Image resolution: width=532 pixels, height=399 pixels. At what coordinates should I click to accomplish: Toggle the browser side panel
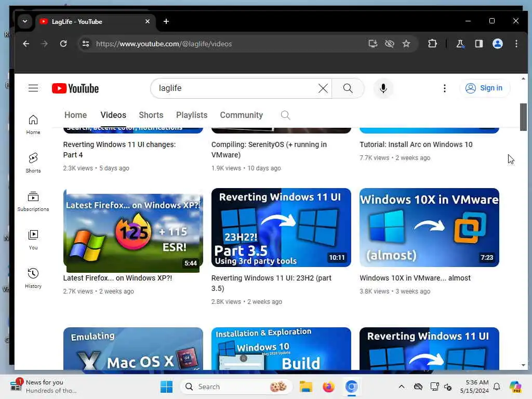click(x=478, y=44)
